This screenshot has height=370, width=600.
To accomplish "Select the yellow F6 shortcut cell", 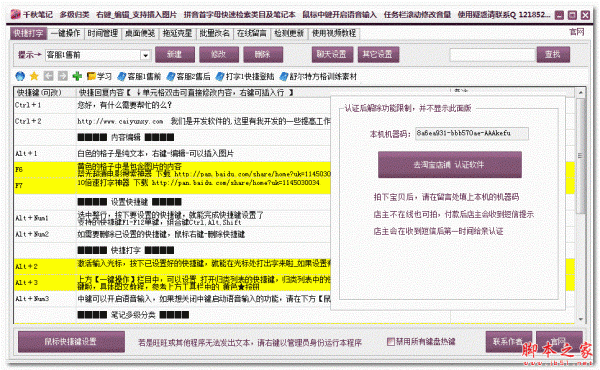I will coord(45,170).
